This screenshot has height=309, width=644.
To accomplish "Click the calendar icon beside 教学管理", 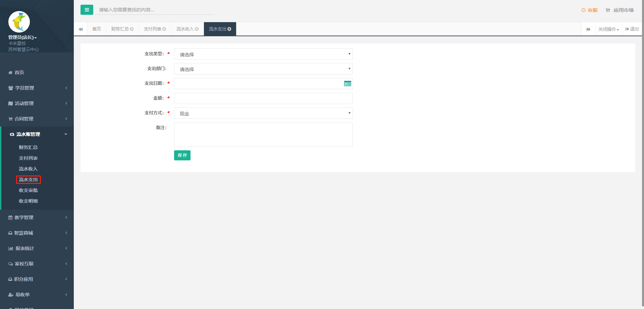I will pyautogui.click(x=10, y=217).
